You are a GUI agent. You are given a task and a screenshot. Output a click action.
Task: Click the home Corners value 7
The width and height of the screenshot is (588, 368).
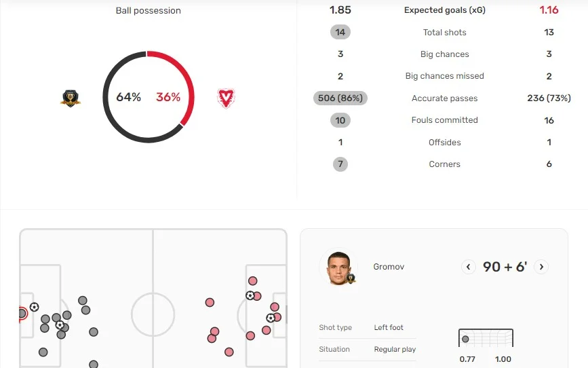(340, 164)
